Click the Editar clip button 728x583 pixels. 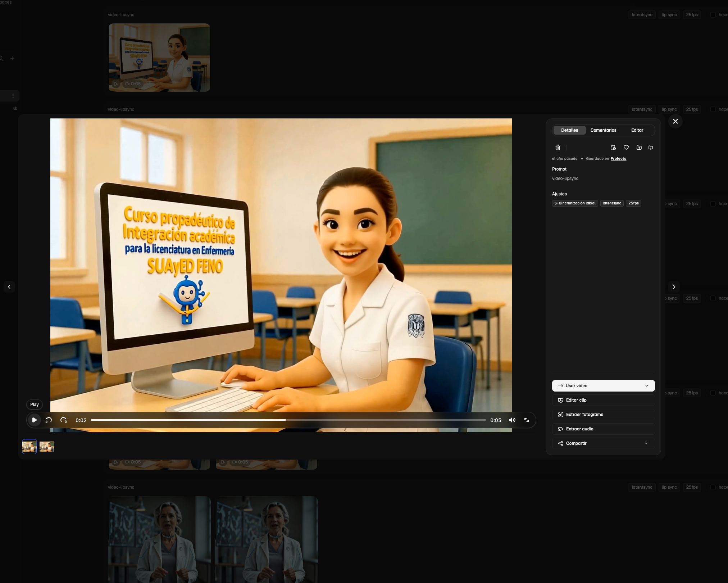pos(604,400)
